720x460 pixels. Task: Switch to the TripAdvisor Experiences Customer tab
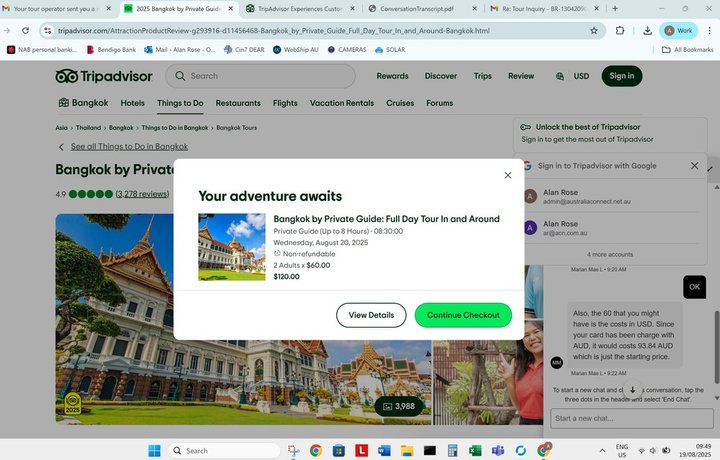(301, 9)
